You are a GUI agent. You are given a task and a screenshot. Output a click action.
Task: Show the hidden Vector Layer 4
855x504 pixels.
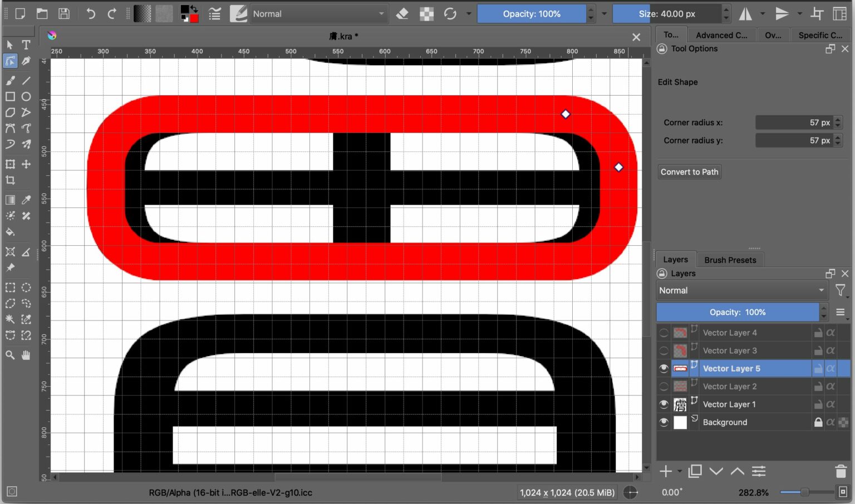tap(664, 333)
